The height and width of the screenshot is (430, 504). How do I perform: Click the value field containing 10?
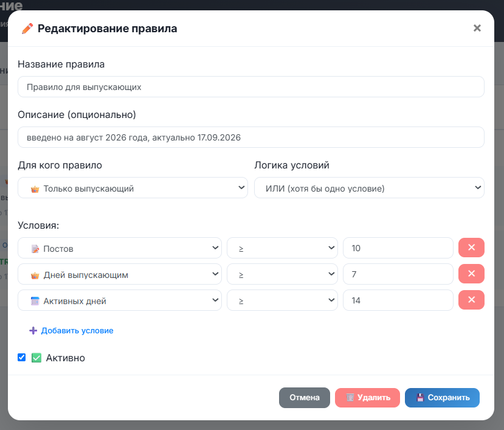click(398, 248)
